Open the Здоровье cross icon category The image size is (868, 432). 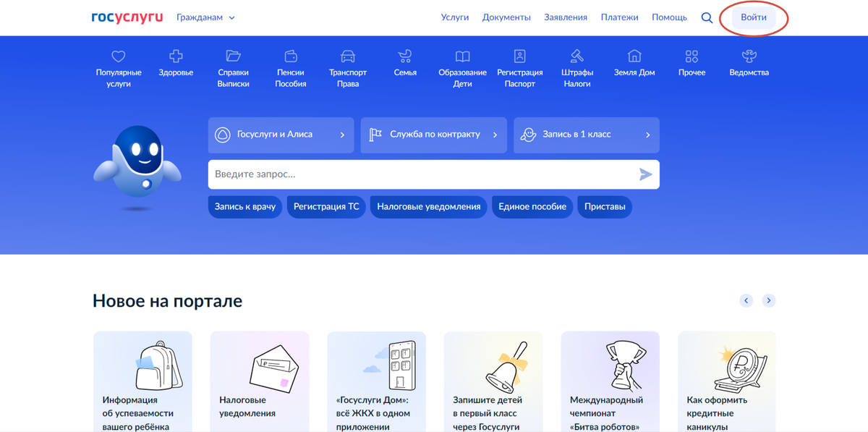tap(176, 56)
